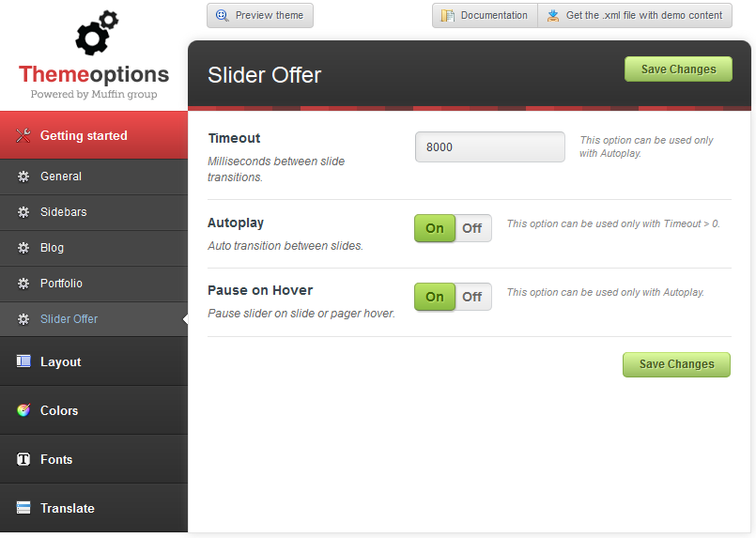Screen dimensions: 756x538
Task: Click the magnifier icon in Preview theme
Action: tap(223, 16)
